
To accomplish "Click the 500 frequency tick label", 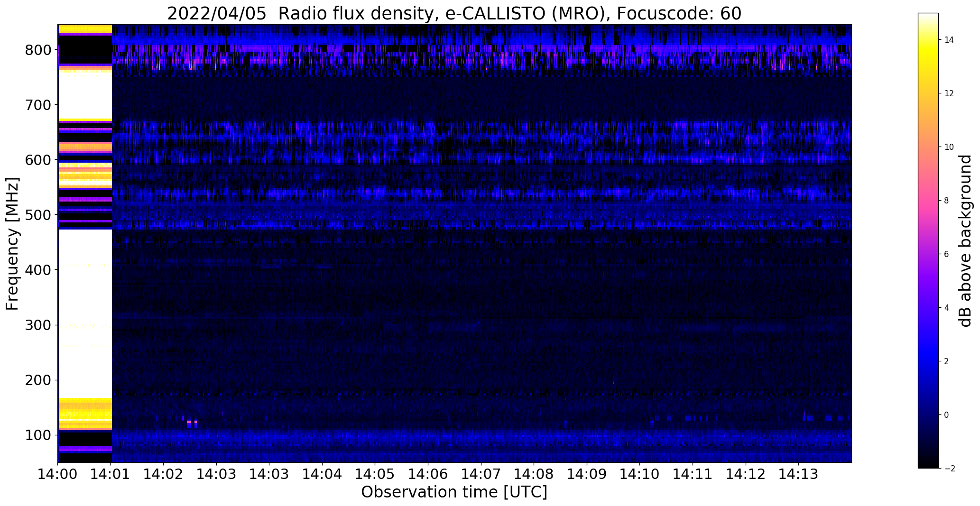I will (x=38, y=215).
